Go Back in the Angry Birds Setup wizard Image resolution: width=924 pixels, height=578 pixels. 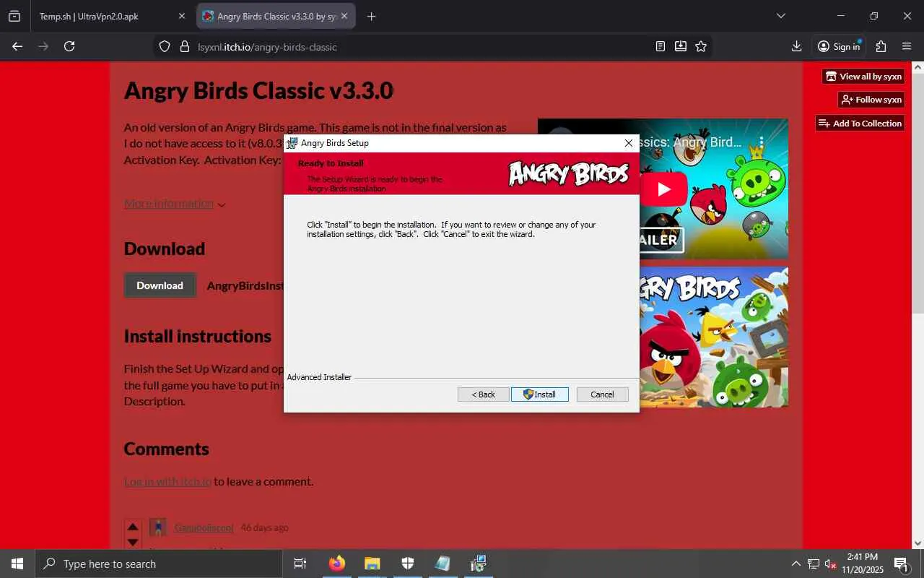(x=483, y=394)
